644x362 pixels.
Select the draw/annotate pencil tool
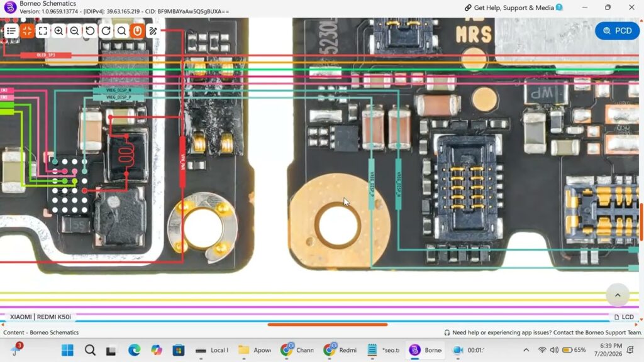[x=153, y=31]
